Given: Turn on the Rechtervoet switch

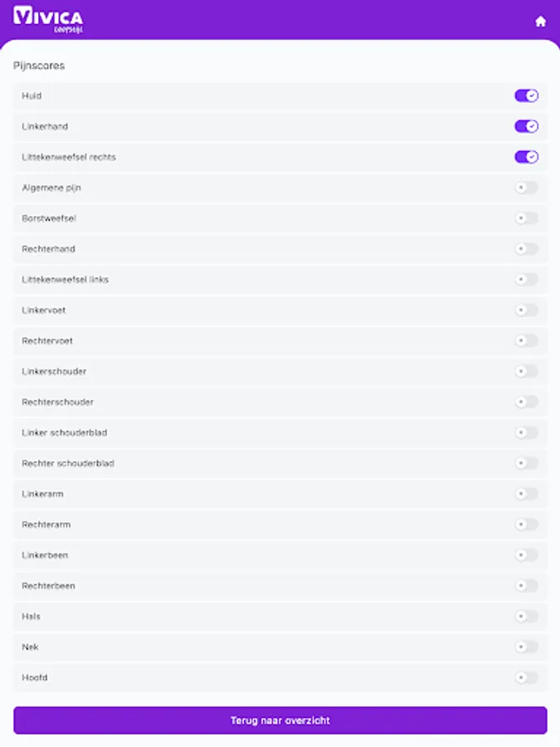Looking at the screenshot, I should pos(526,341).
